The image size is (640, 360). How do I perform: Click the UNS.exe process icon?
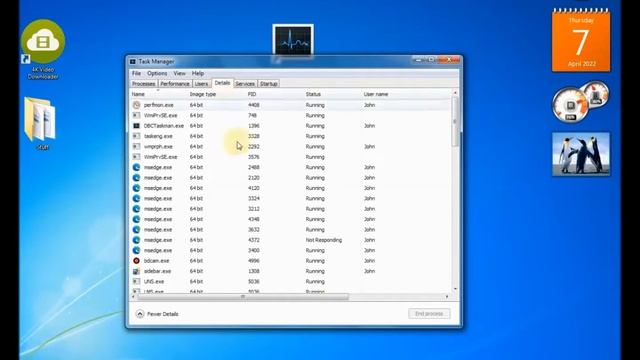[136, 282]
